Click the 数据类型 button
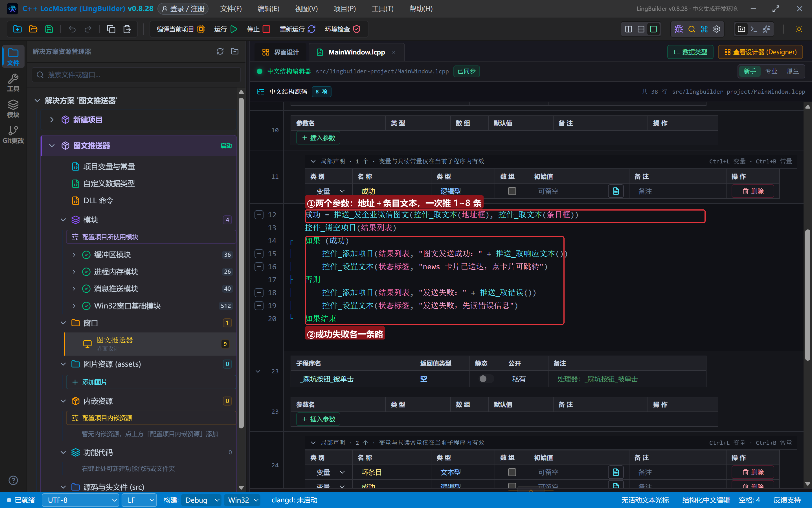 690,52
